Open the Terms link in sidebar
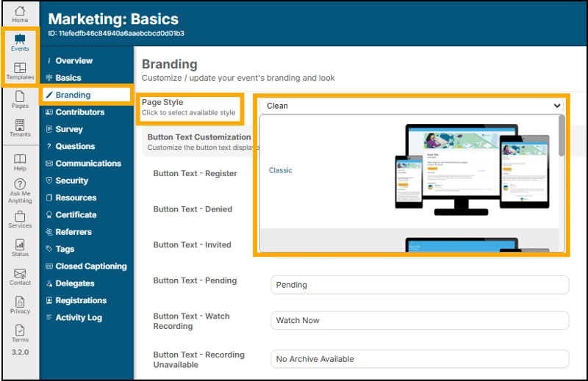The height and width of the screenshot is (381, 588). pyautogui.click(x=20, y=332)
